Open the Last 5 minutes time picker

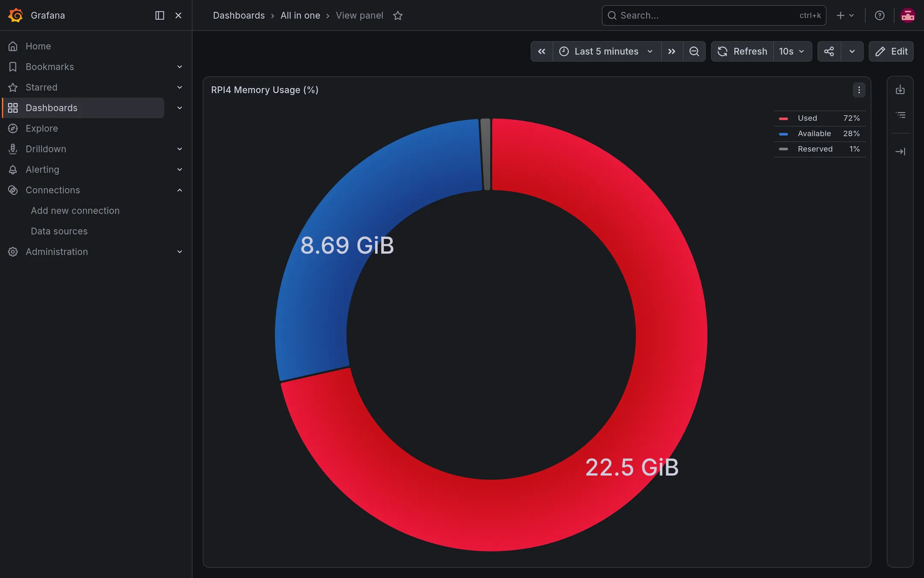pyautogui.click(x=607, y=51)
